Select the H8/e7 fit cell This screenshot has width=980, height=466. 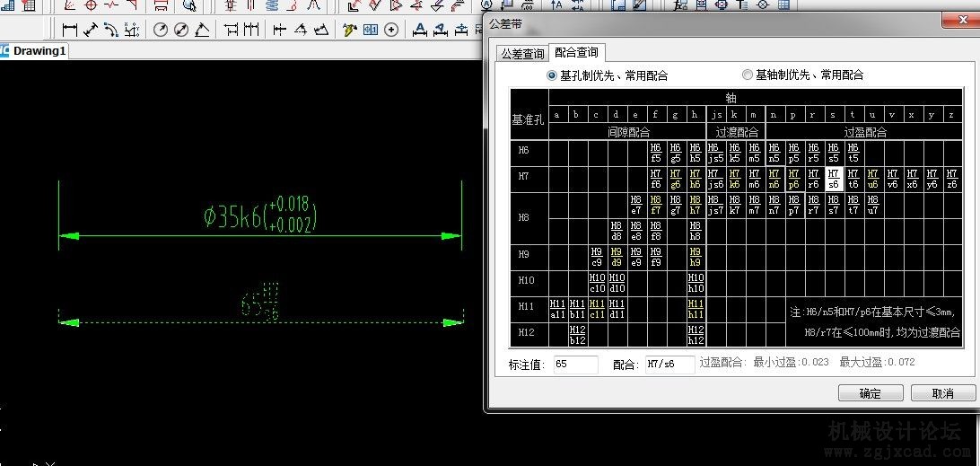point(635,205)
